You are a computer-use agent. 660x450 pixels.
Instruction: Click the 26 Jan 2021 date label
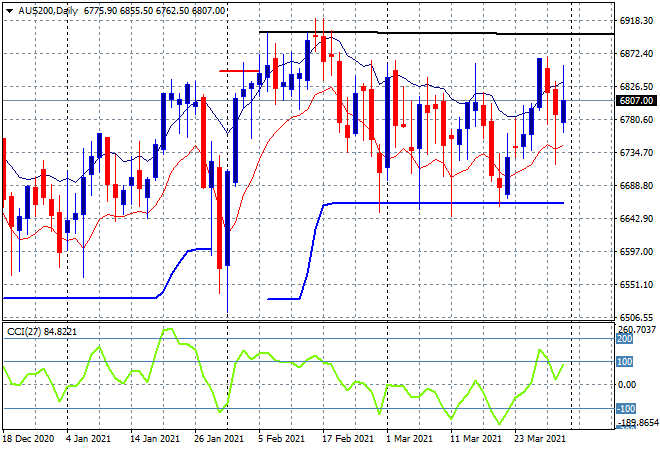(x=218, y=439)
